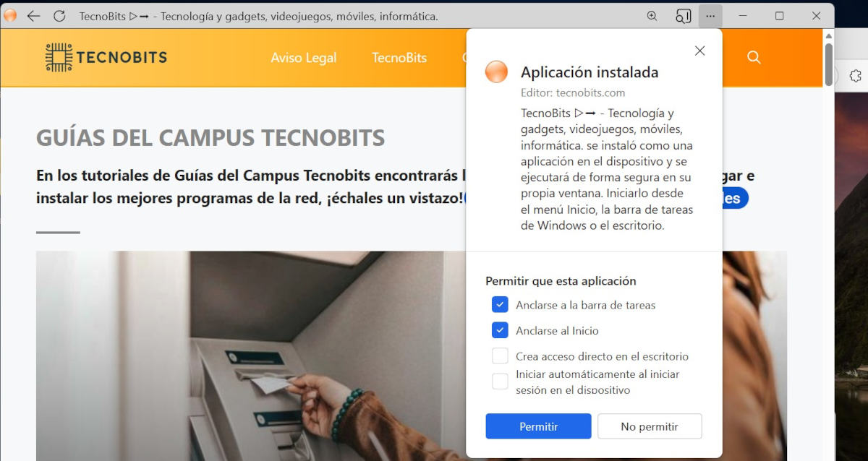
Task: Click the ATM article image
Action: (411, 356)
